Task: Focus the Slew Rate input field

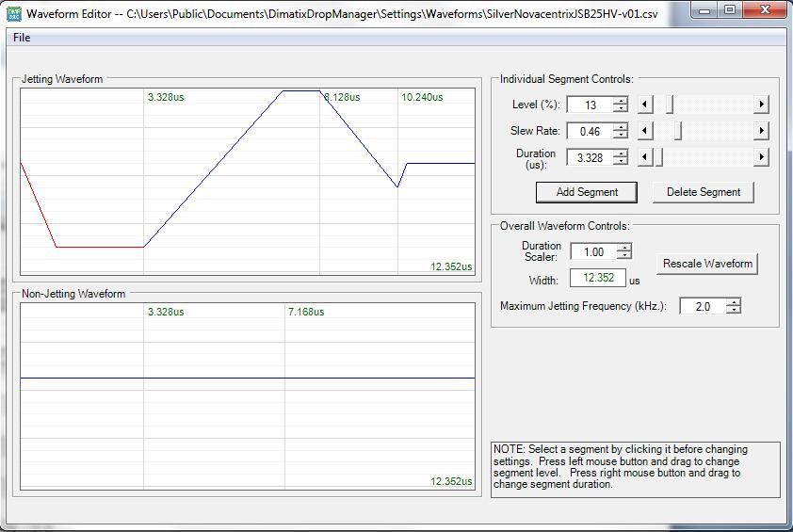Action: click(x=590, y=131)
